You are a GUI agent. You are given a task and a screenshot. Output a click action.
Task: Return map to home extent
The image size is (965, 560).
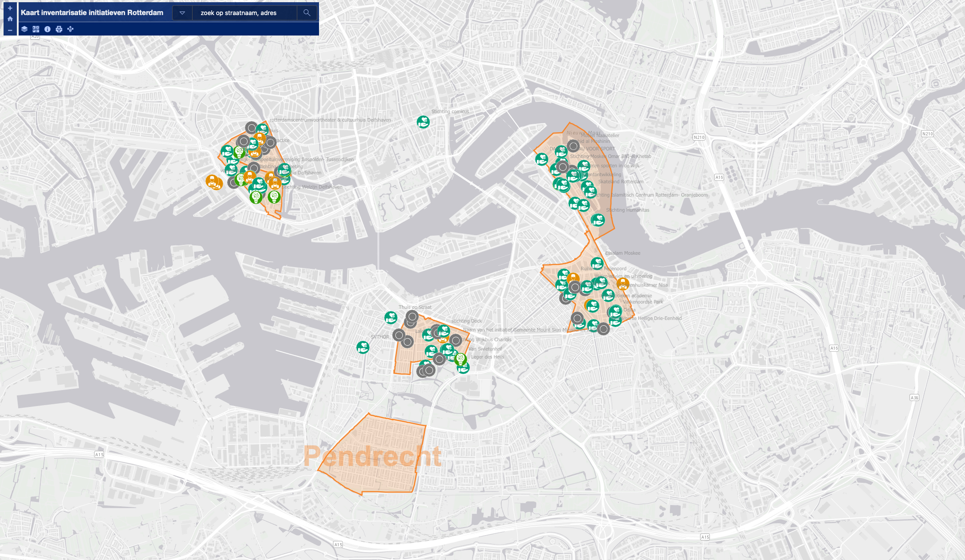(x=10, y=19)
